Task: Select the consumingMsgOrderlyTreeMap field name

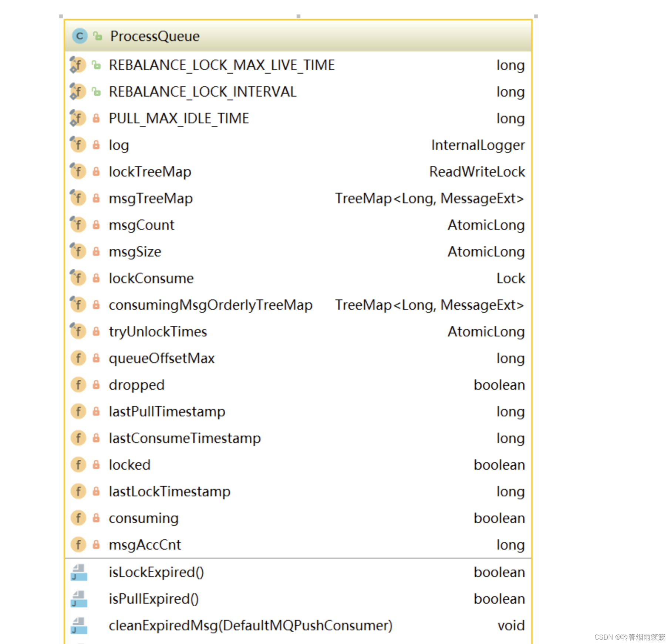Action: coord(210,305)
